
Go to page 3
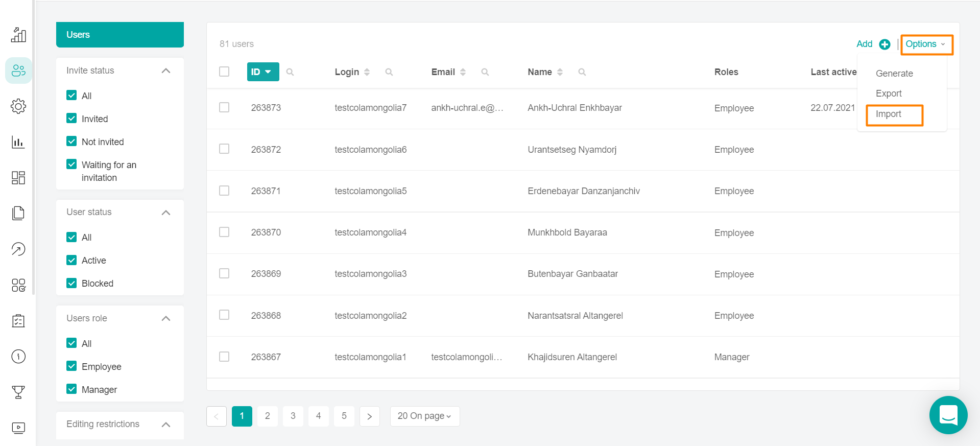[x=293, y=416]
